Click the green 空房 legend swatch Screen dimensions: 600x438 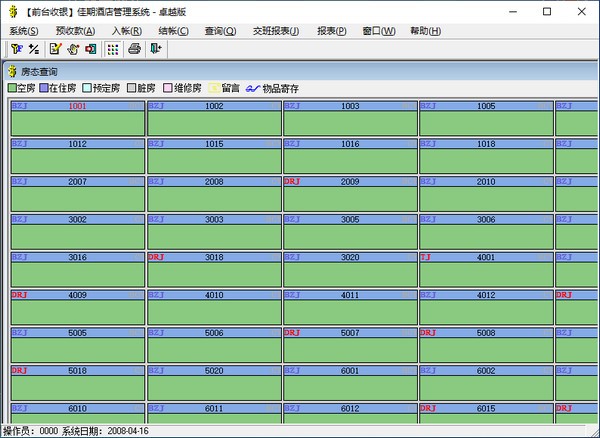point(13,88)
